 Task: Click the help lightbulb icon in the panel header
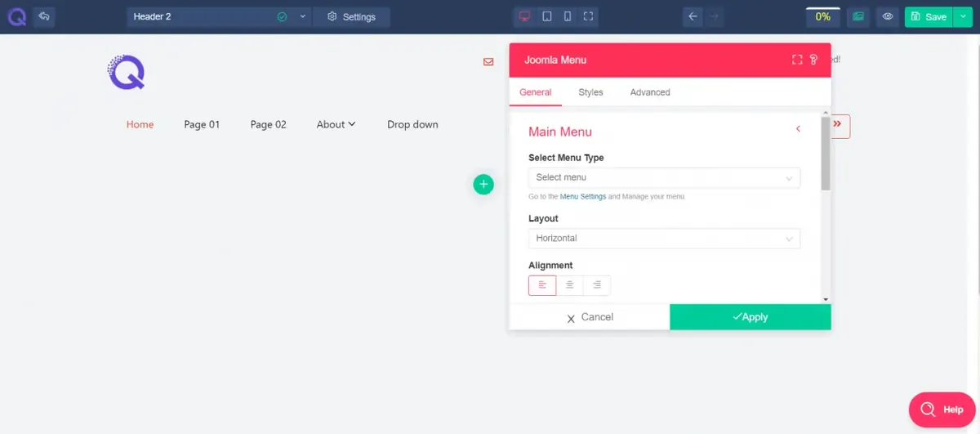[813, 60]
